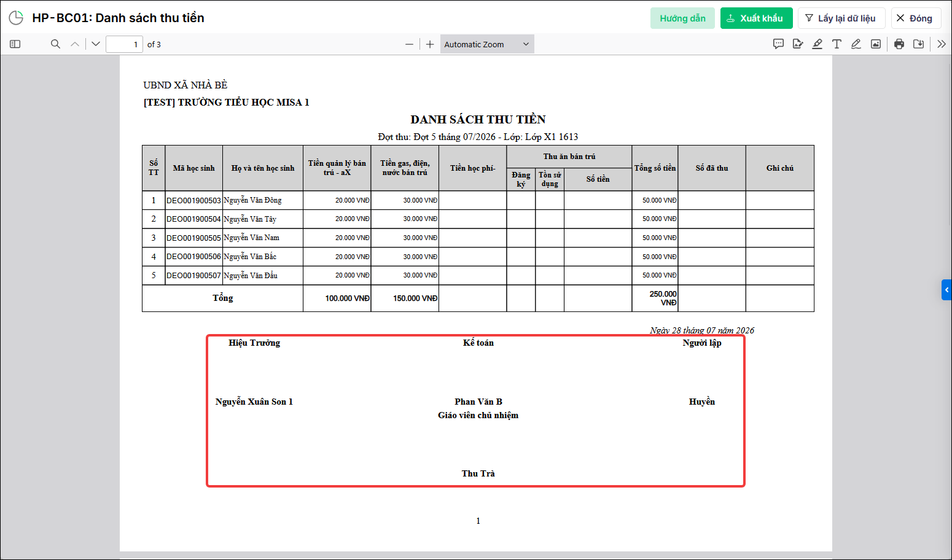
Task: Click the page number input field
Action: 125,44
